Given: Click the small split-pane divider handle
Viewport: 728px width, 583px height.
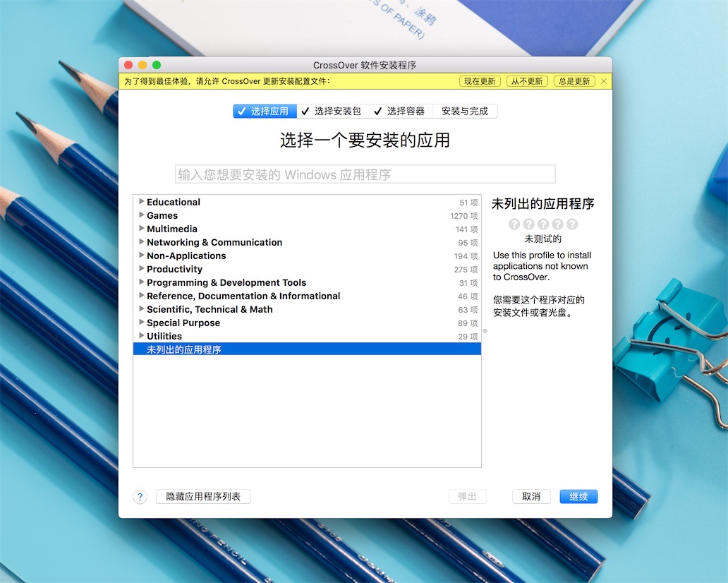Looking at the screenshot, I should (485, 331).
